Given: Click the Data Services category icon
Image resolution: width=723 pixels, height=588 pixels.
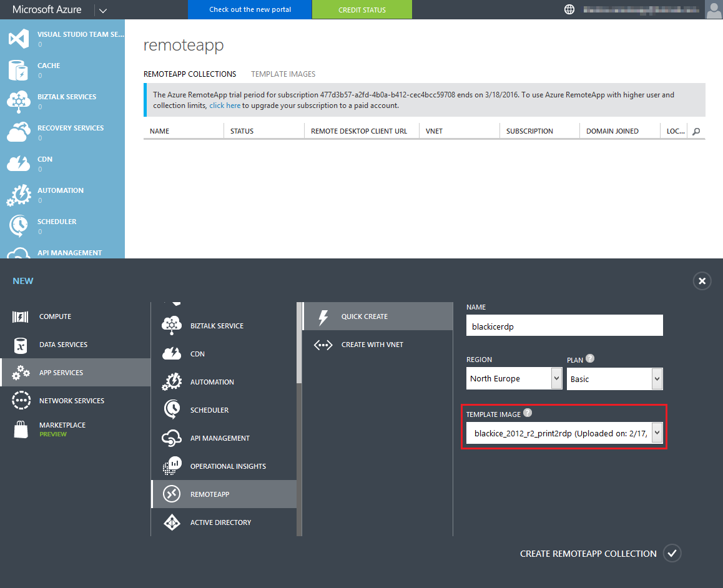Looking at the screenshot, I should pos(20,345).
